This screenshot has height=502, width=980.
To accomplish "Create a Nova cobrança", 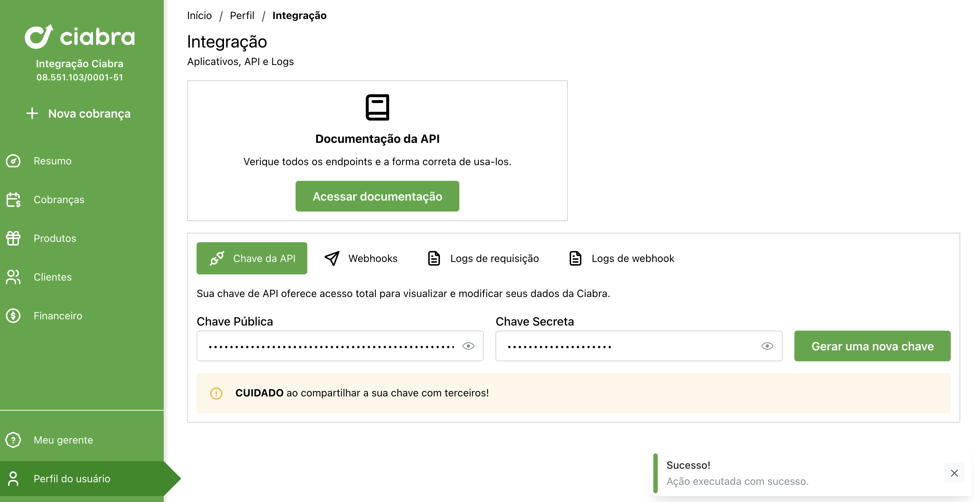I will 78,113.
